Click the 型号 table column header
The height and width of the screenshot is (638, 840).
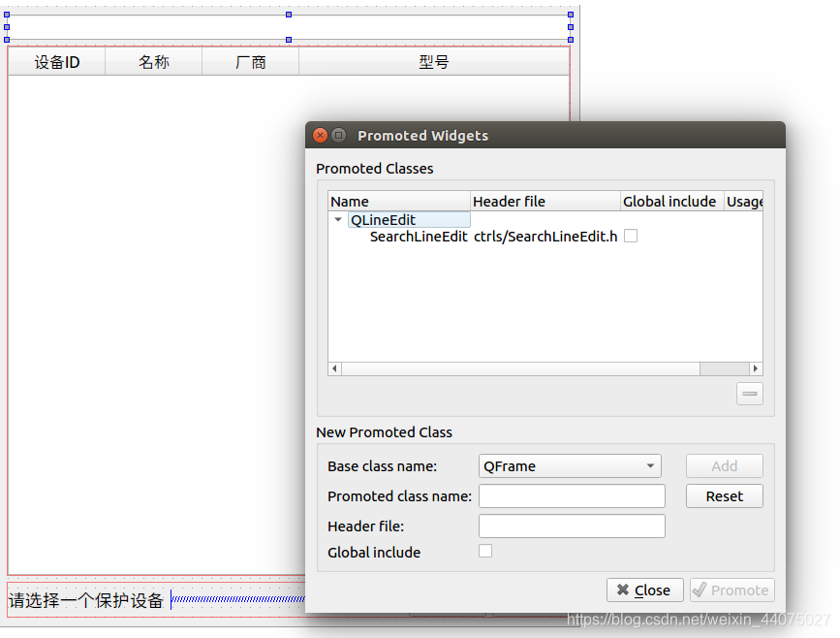click(434, 62)
